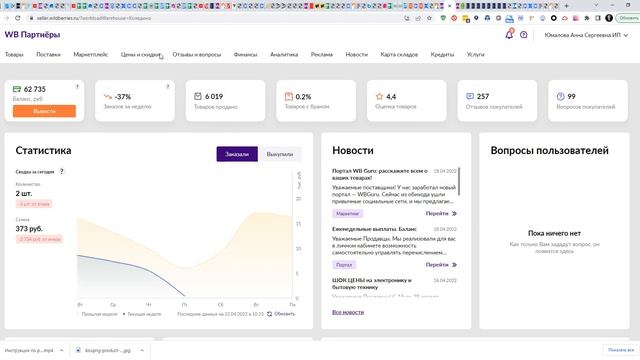
Task: Open a new browser tab with plus
Action: 567,6
